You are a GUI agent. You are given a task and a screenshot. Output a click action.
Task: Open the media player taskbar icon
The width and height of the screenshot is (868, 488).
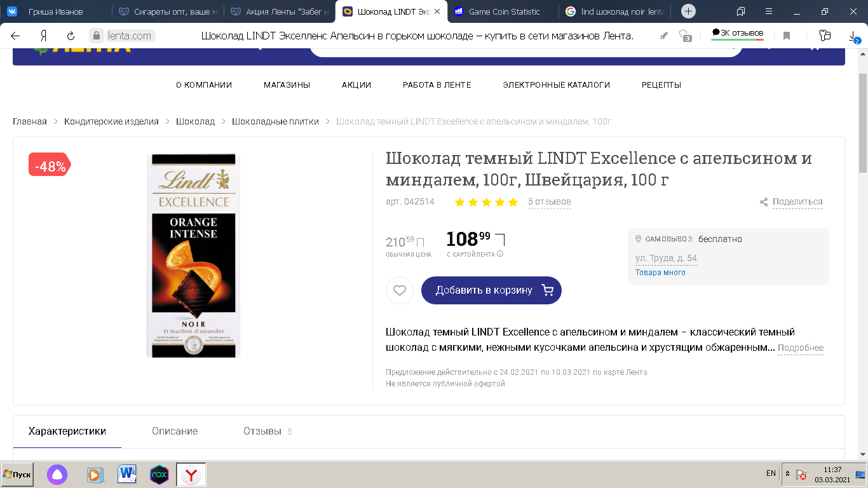point(94,475)
